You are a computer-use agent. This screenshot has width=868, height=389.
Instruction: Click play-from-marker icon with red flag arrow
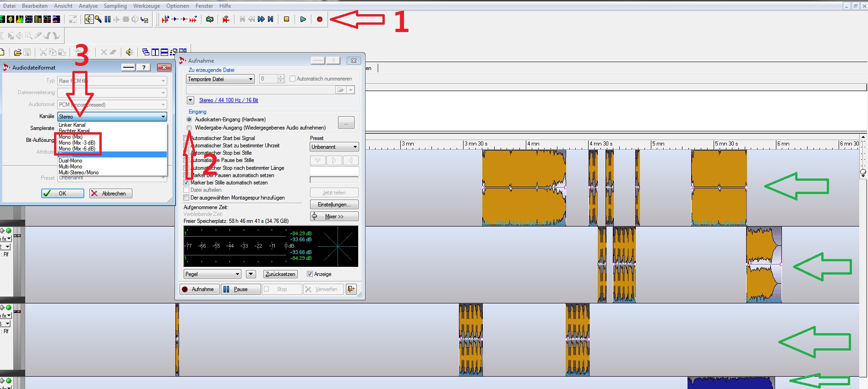165,19
